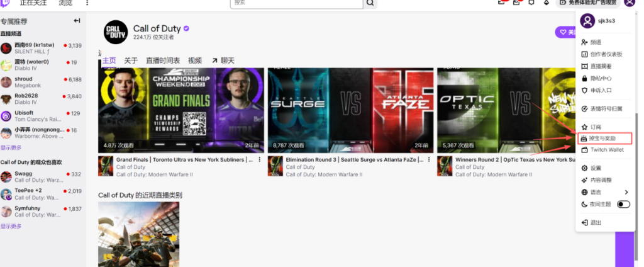Expand the 语言 language submenu
This screenshot has height=267, width=644.
coord(626,192)
